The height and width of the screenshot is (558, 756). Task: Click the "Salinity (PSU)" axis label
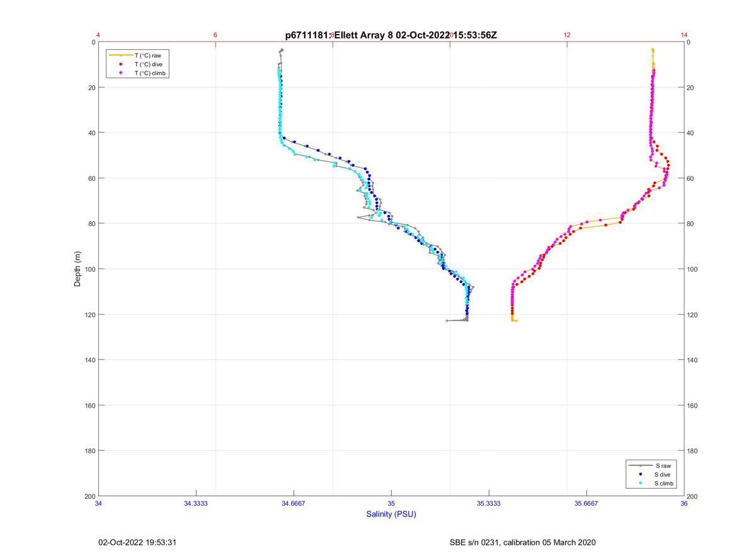[391, 514]
